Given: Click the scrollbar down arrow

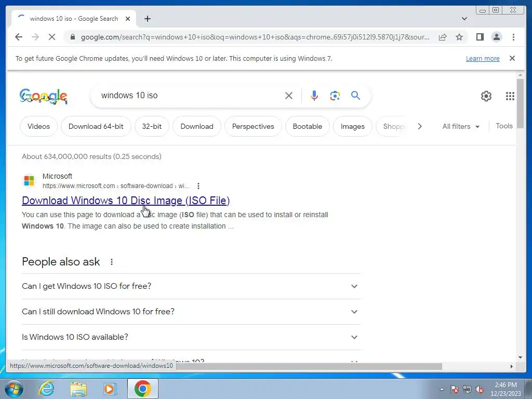Looking at the screenshot, I should [520, 357].
